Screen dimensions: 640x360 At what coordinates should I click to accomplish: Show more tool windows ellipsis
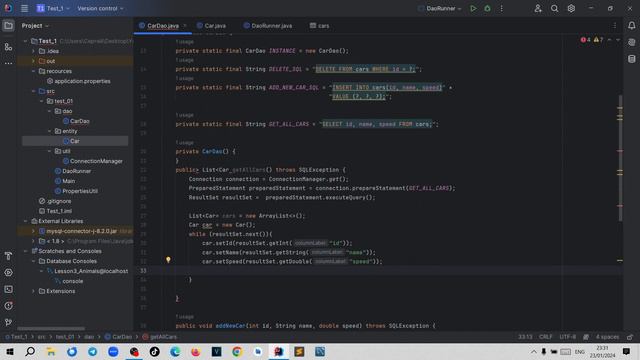pos(8,64)
